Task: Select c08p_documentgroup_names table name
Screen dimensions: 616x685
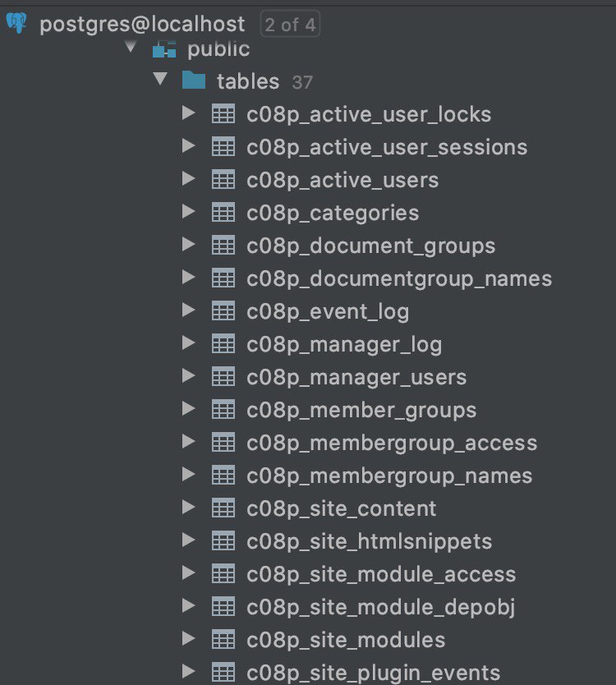Action: point(399,279)
